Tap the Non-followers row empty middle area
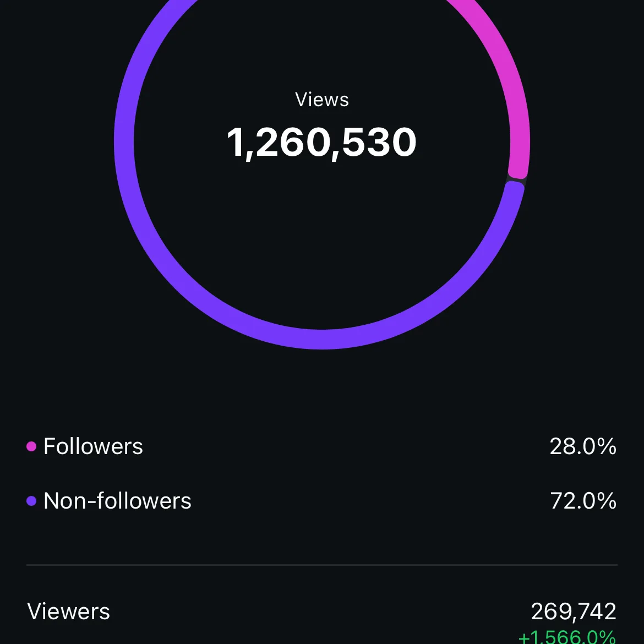The width and height of the screenshot is (644, 644). pyautogui.click(x=370, y=501)
